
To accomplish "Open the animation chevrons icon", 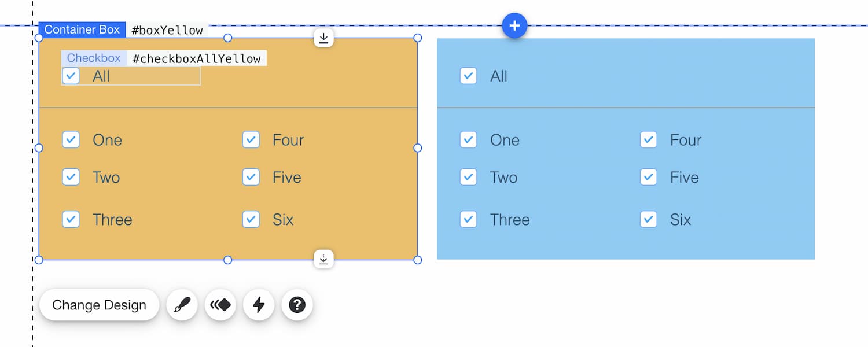I will (x=220, y=305).
